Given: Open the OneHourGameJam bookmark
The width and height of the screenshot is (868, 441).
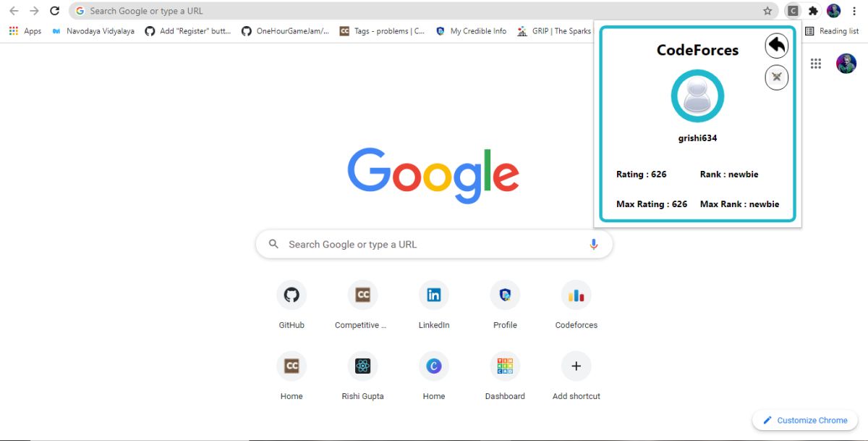Looking at the screenshot, I should tap(285, 31).
